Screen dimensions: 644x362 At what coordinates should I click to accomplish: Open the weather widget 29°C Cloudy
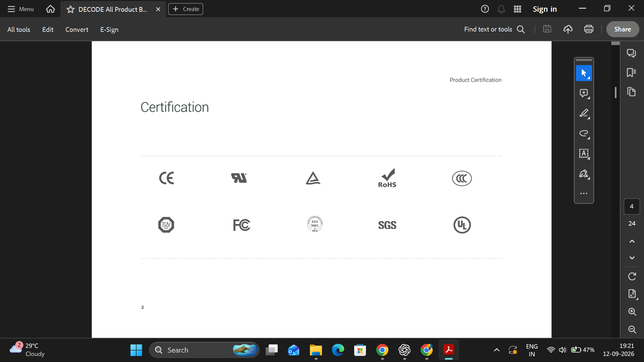[27, 350]
